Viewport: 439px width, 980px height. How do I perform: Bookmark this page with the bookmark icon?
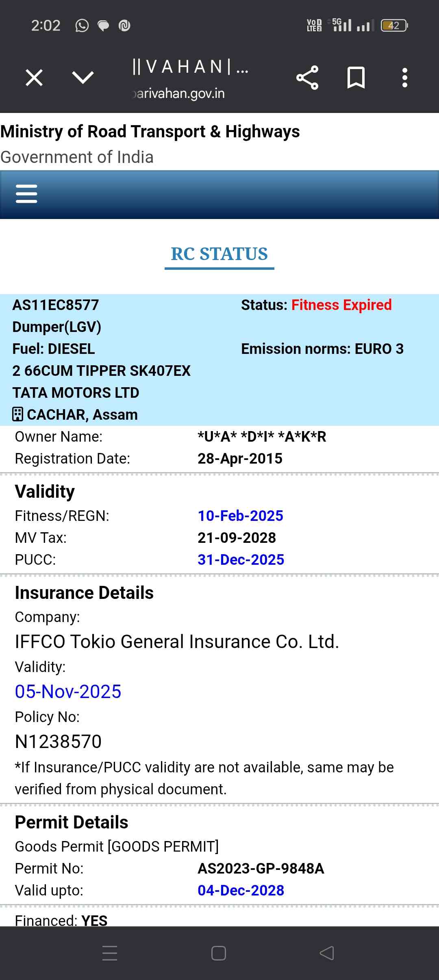pyautogui.click(x=356, y=78)
